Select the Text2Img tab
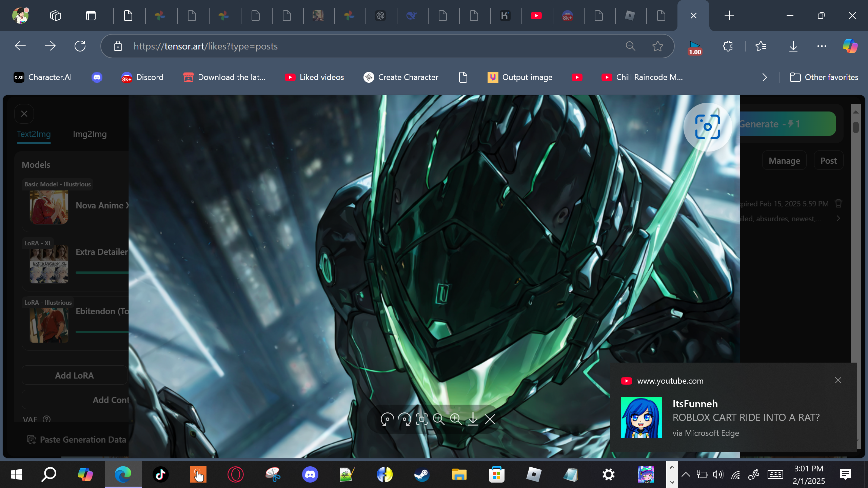This screenshot has width=868, height=488. coord(34,134)
